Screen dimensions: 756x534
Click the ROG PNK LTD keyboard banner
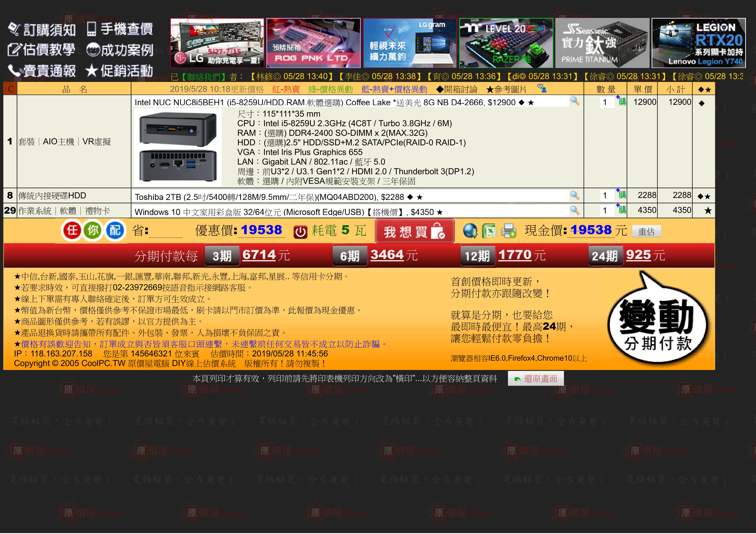[313, 43]
